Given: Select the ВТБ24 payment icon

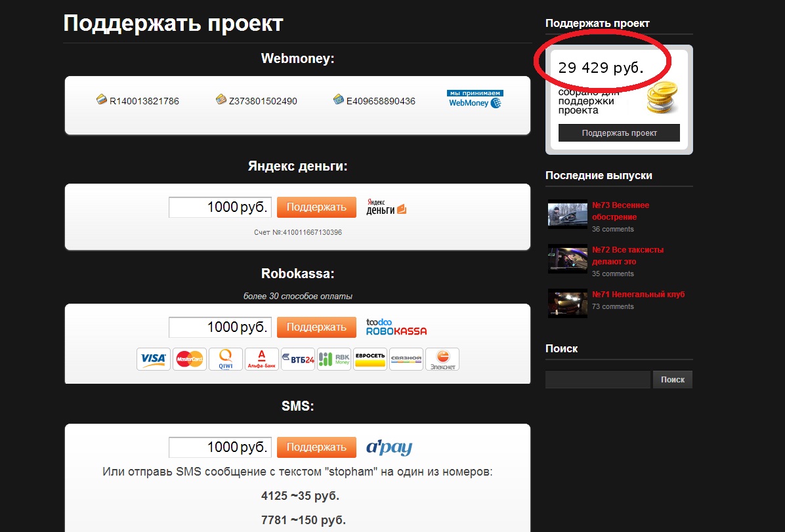Looking at the screenshot, I should 298,359.
